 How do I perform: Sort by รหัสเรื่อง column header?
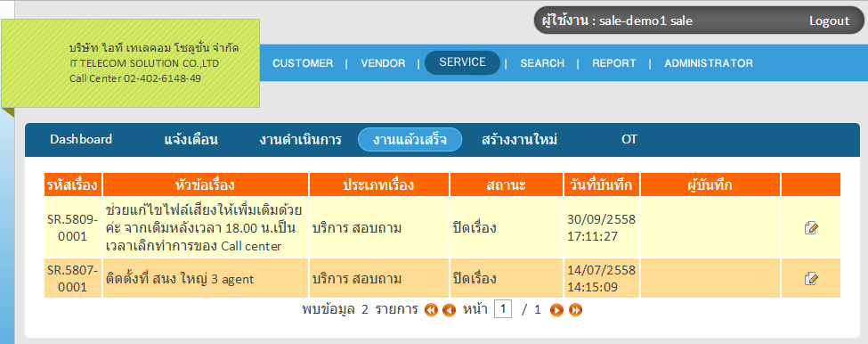pos(73,184)
